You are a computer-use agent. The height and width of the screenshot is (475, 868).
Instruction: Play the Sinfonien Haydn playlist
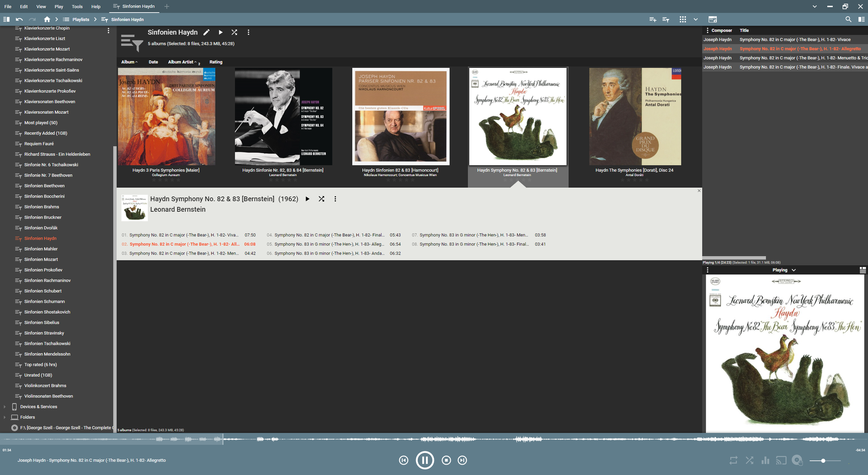[221, 33]
